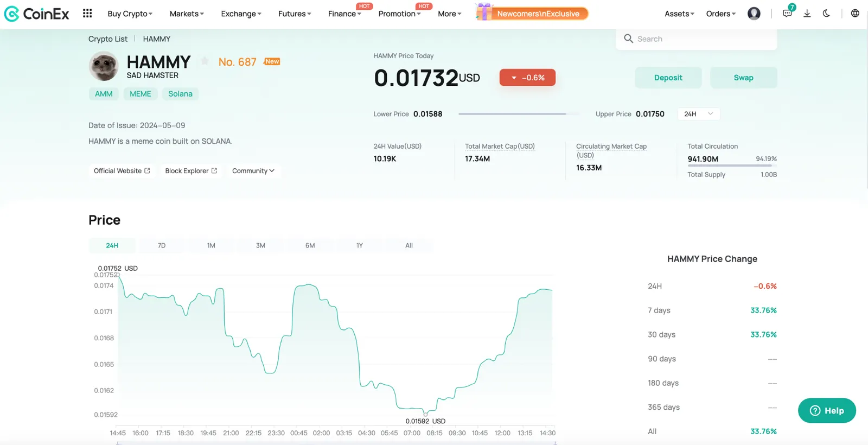Screen dimensions: 868x445
Task: Open the Block Explorer link
Action: tap(191, 170)
